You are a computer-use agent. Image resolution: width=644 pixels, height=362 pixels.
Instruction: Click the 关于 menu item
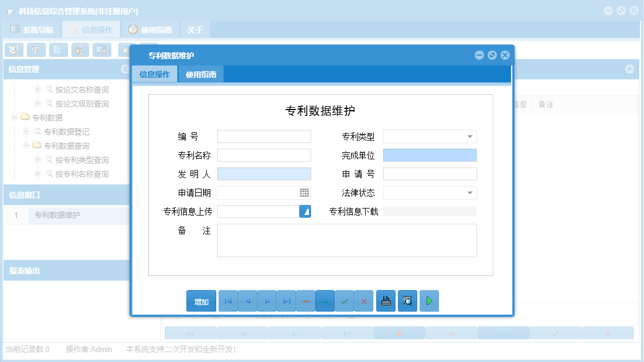point(194,29)
